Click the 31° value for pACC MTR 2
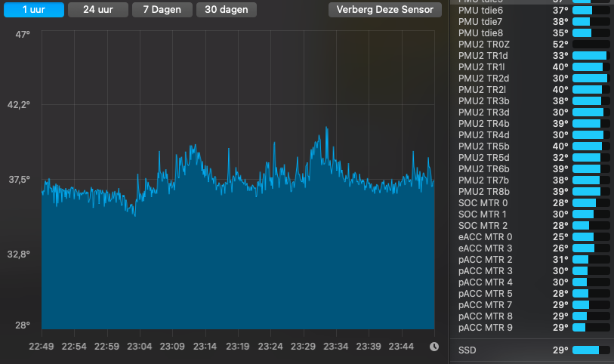The image size is (614, 364). (x=560, y=260)
